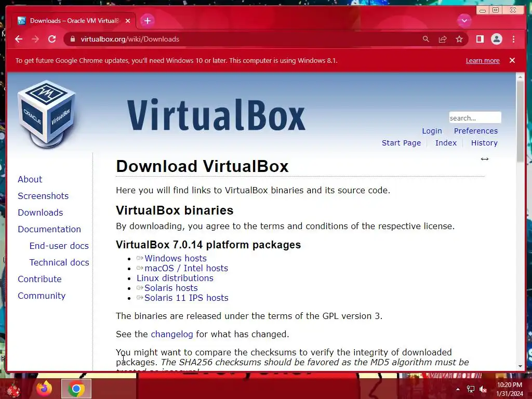Click the page scrollbar down arrow
The height and width of the screenshot is (399, 532).
coord(520,366)
